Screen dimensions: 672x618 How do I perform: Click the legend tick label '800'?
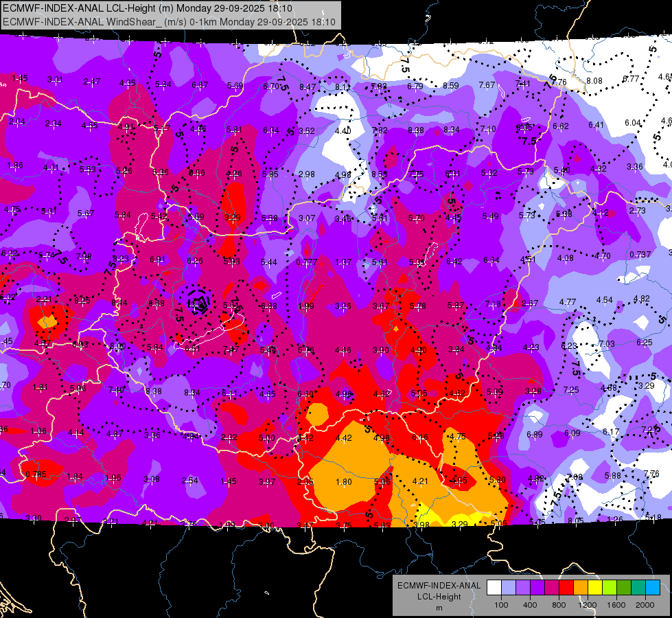(559, 605)
